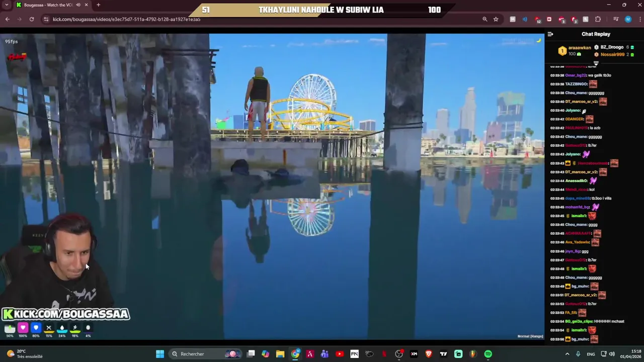Click username Anassadik0 in chat

(x=577, y=181)
